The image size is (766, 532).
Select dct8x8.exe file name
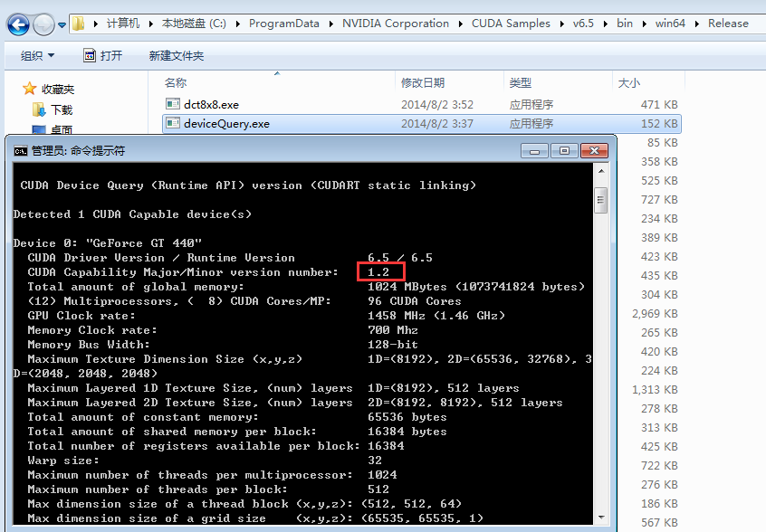(211, 104)
